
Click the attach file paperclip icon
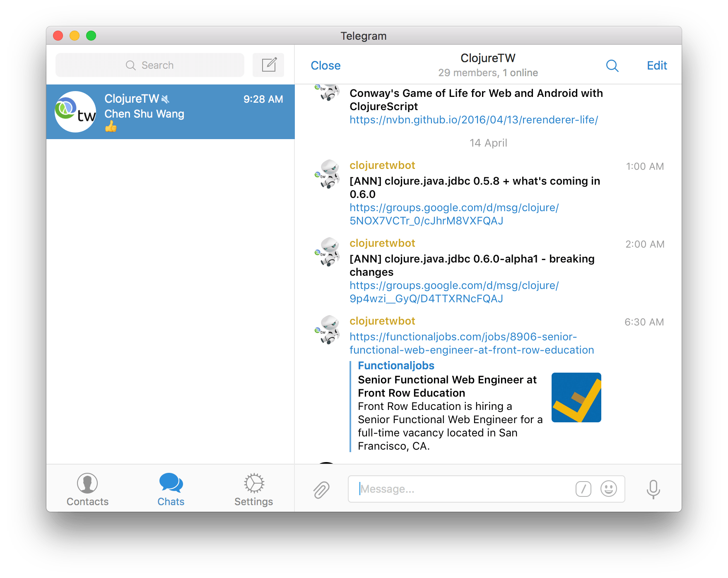321,489
